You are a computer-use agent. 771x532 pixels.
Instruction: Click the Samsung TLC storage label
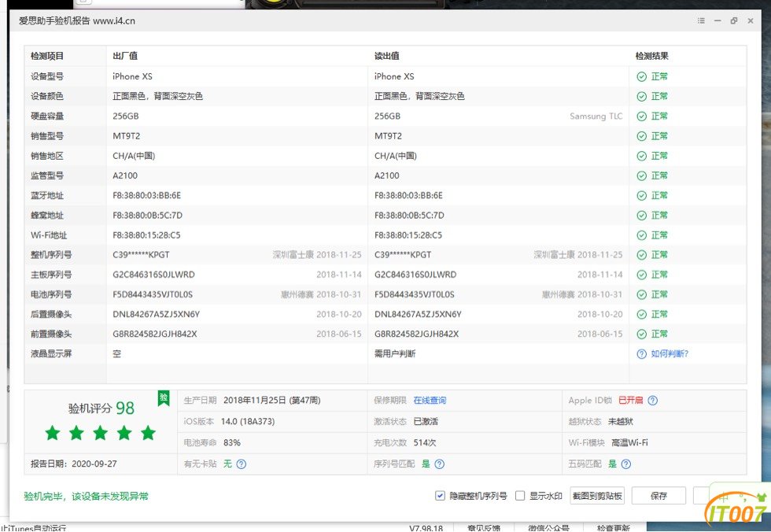tap(596, 116)
